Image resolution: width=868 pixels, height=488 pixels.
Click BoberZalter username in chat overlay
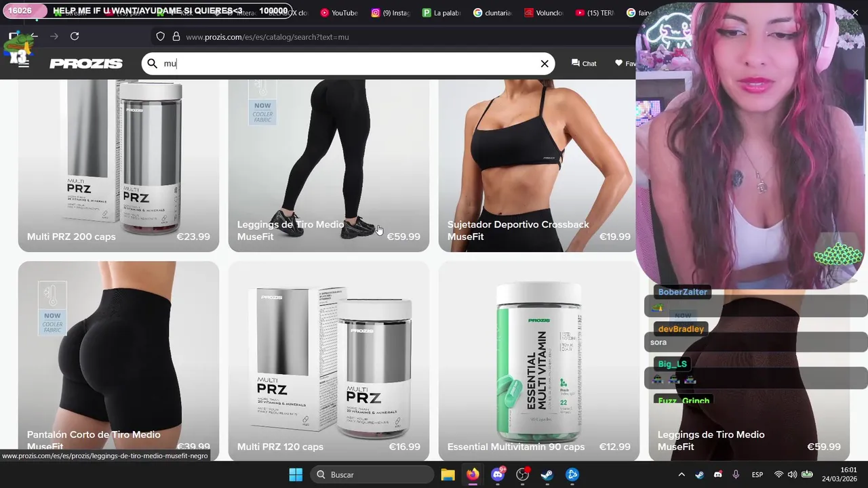point(682,291)
